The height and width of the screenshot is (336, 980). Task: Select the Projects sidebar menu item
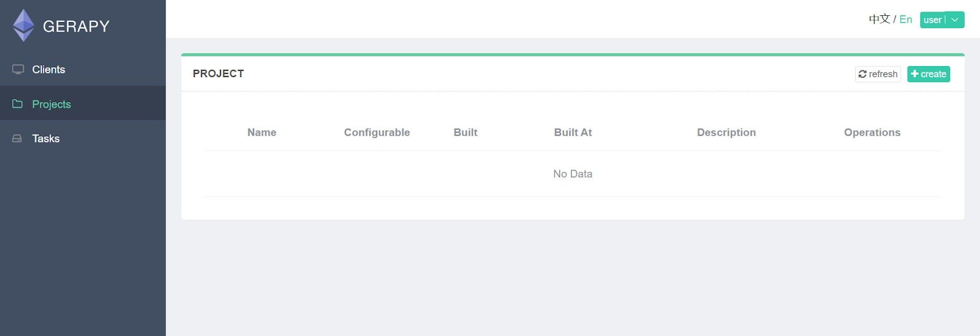(83, 103)
